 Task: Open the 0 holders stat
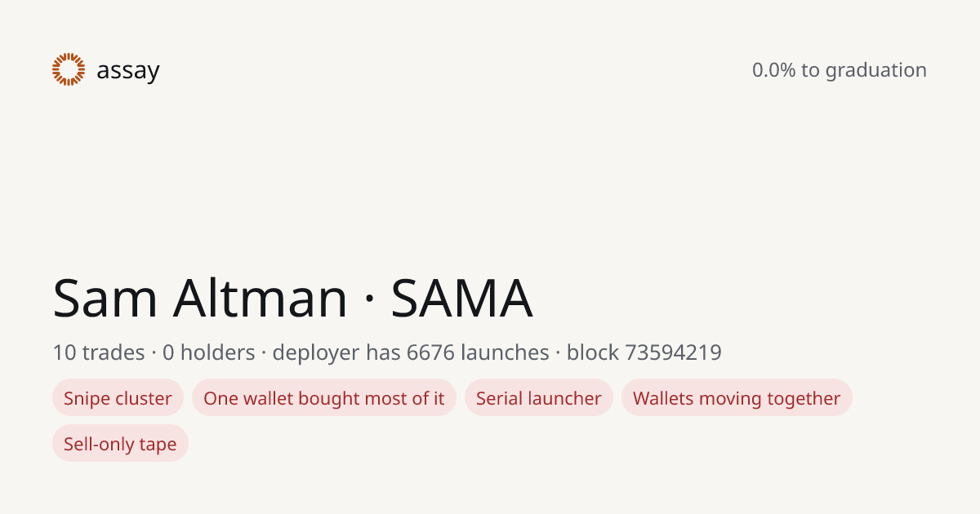coord(209,352)
